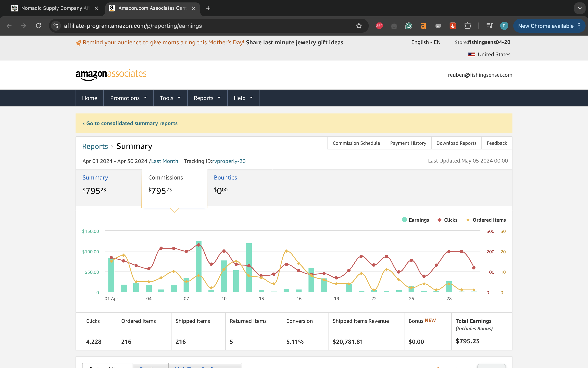Open the Grammarly extension icon
Image resolution: width=588 pixels, height=368 pixels.
coord(409,26)
